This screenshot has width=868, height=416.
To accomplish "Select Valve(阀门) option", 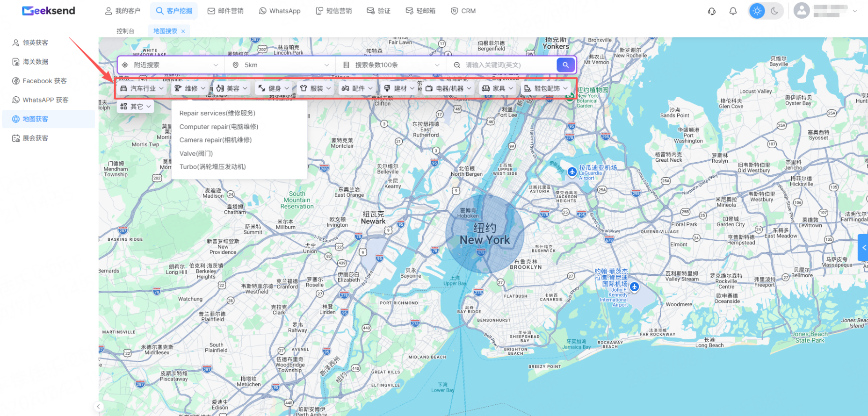I will (239, 153).
